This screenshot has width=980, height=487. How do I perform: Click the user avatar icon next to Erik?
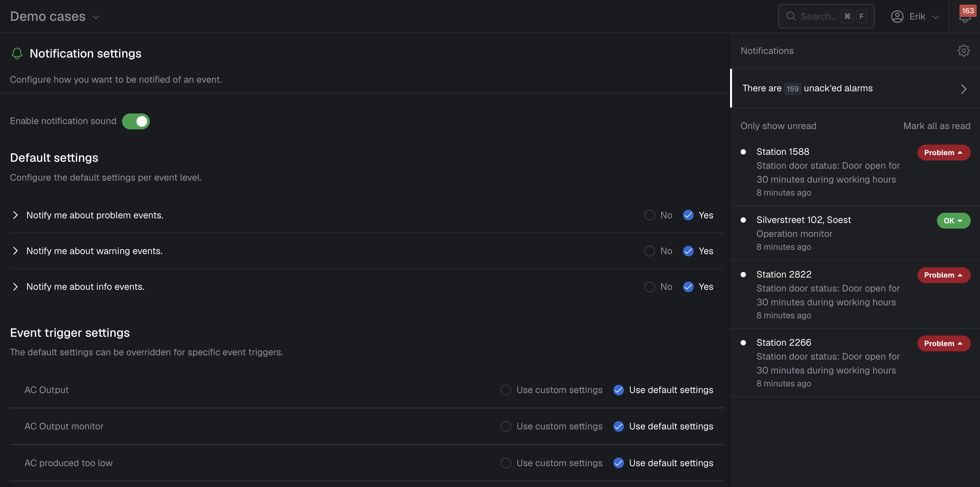(x=897, y=16)
